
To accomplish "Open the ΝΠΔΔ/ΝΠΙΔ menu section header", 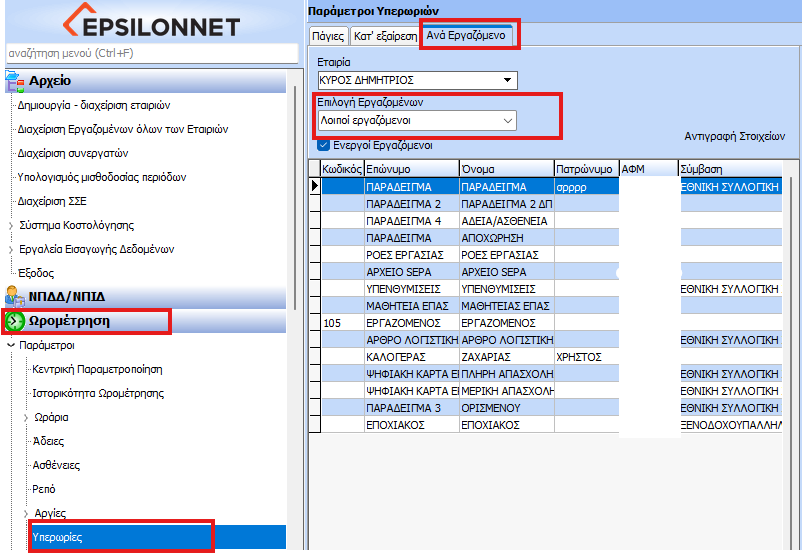I will pos(146,296).
